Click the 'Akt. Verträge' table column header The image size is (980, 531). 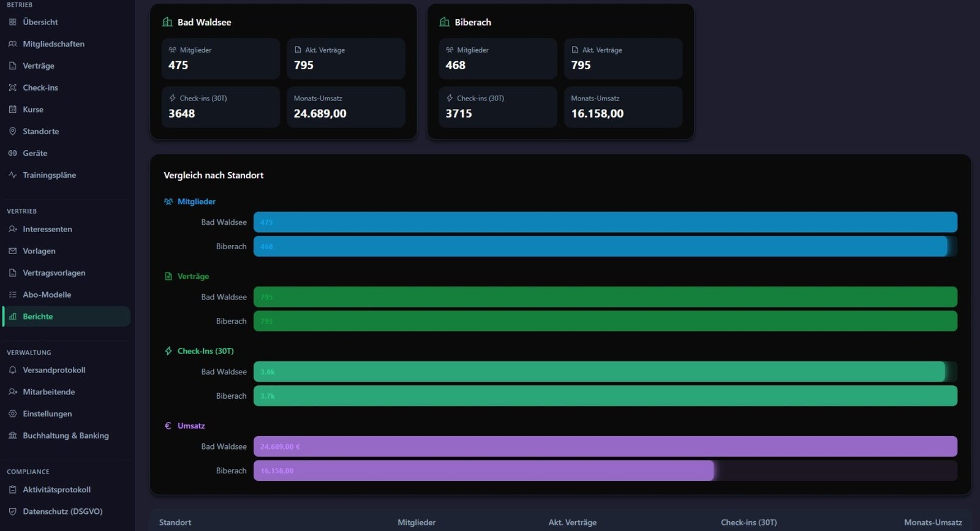point(572,522)
